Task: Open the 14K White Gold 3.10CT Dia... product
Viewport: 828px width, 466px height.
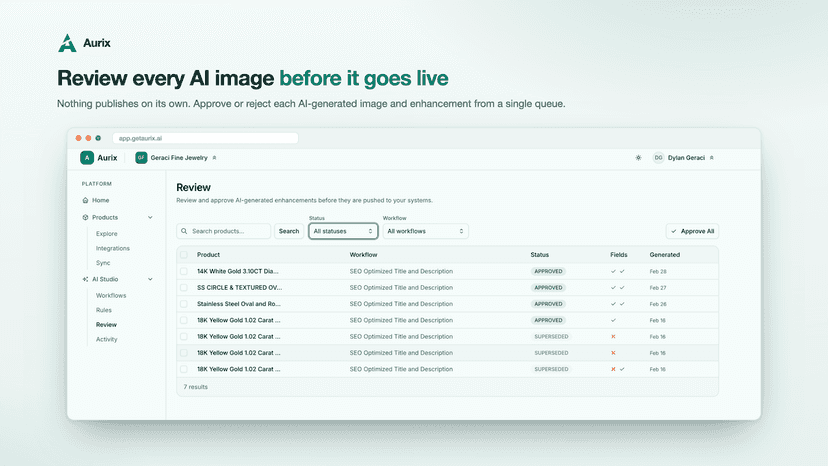Action: tap(238, 271)
